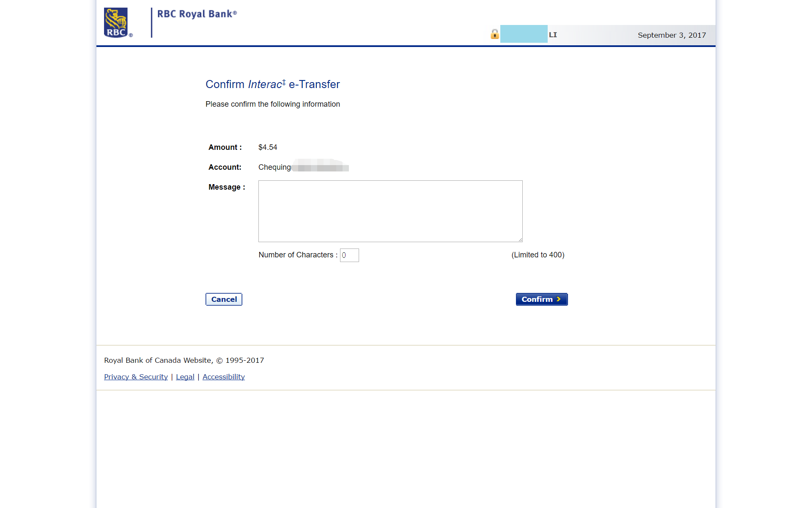Click the Royal Bank of Canada copyright text
The height and width of the screenshot is (508, 812).
184,360
